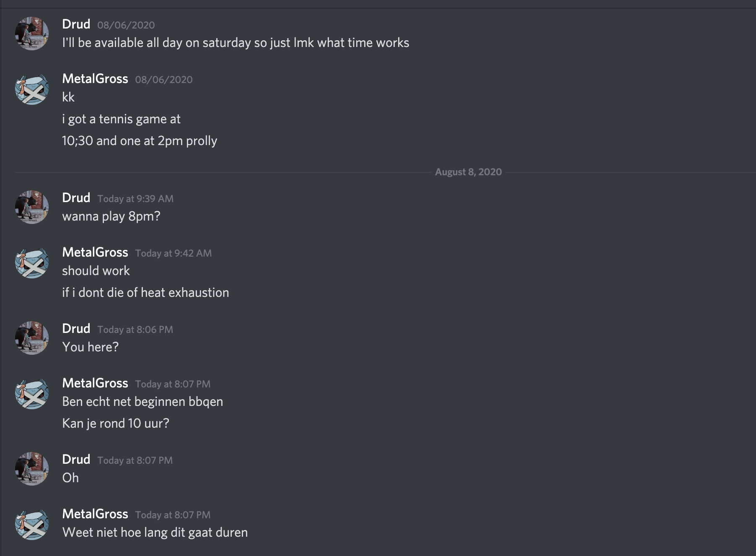Open MetalGross's avatar next to "should work"
The height and width of the screenshot is (556, 756).
coord(32,262)
